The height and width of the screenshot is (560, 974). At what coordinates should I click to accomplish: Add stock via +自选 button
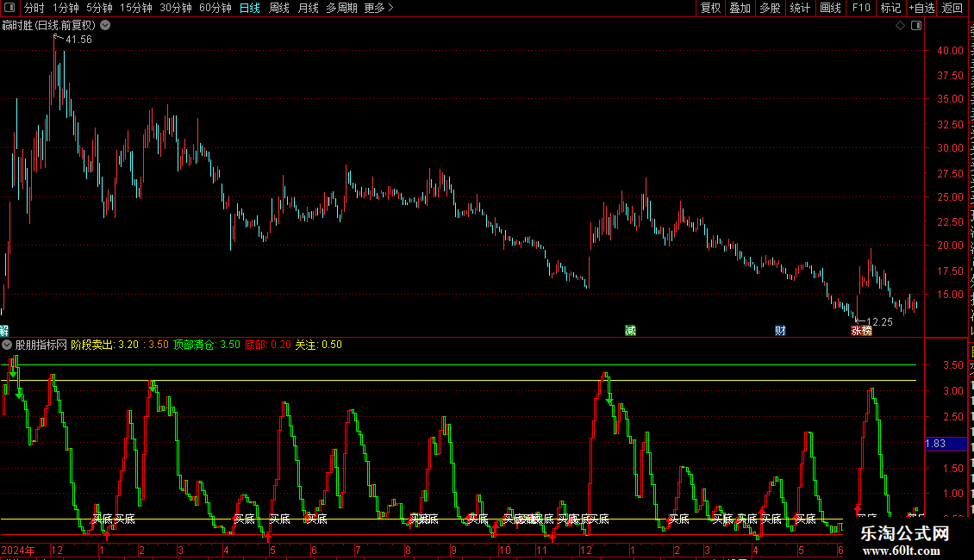pyautogui.click(x=921, y=8)
